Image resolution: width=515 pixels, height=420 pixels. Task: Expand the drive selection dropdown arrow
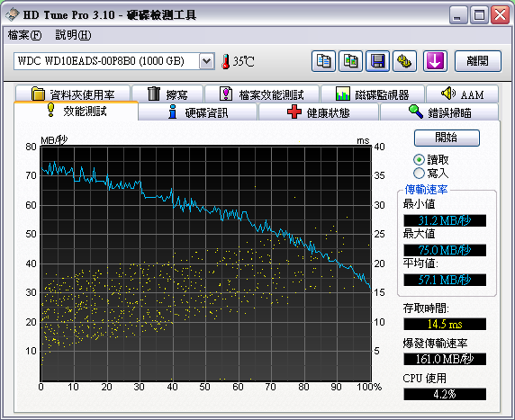pyautogui.click(x=206, y=61)
